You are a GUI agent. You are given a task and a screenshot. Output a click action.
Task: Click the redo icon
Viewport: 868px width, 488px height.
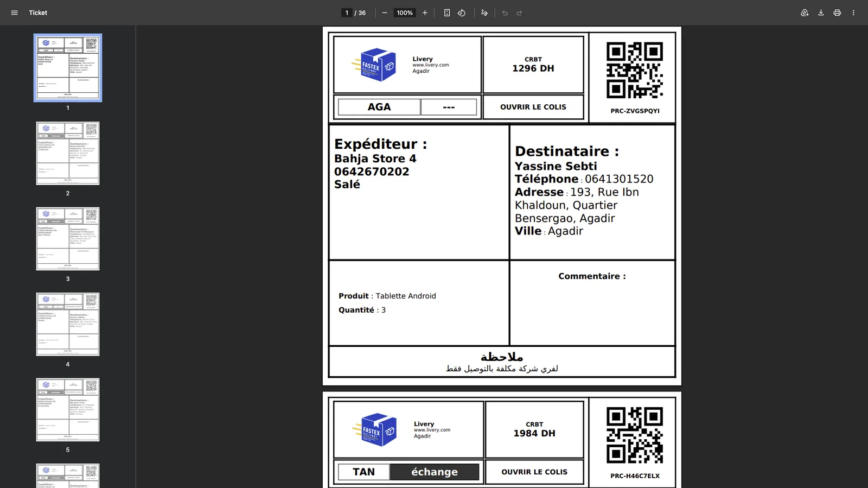click(519, 12)
